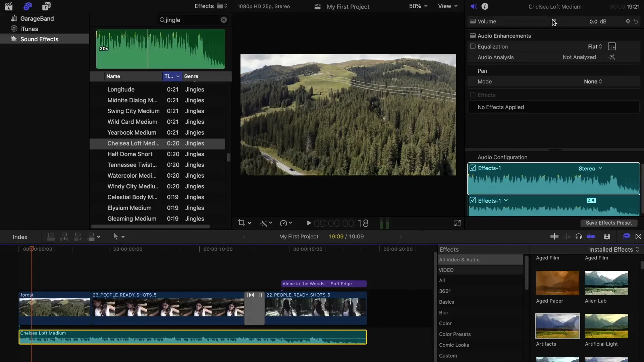Clear the jingle search field
The width and height of the screenshot is (644, 362).
pyautogui.click(x=224, y=20)
